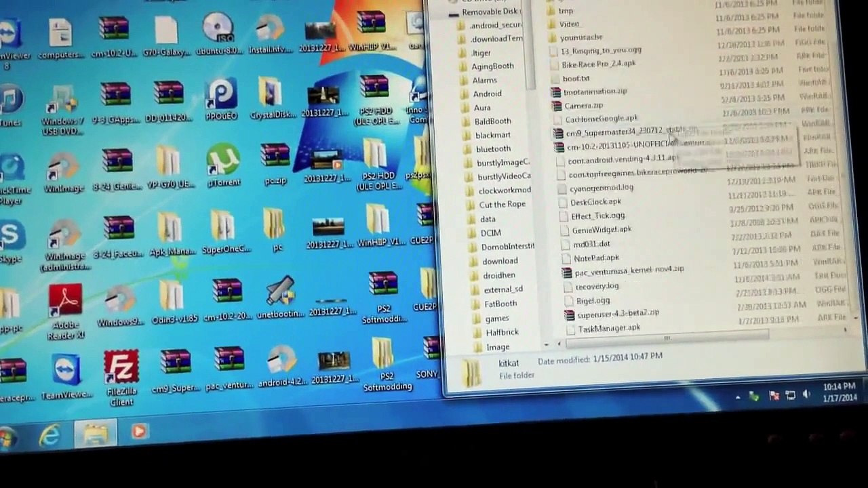Click the volume speaker tray icon
The height and width of the screenshot is (488, 868).
(x=806, y=394)
